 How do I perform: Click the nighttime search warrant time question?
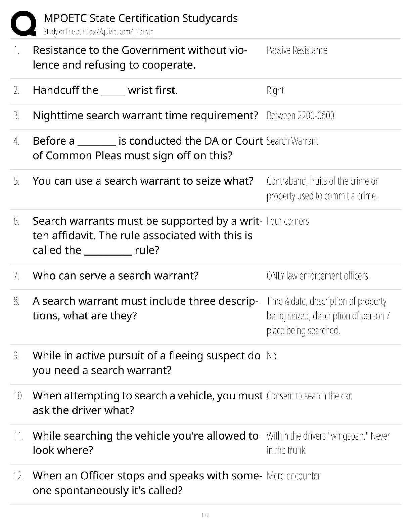pyautogui.click(x=145, y=116)
